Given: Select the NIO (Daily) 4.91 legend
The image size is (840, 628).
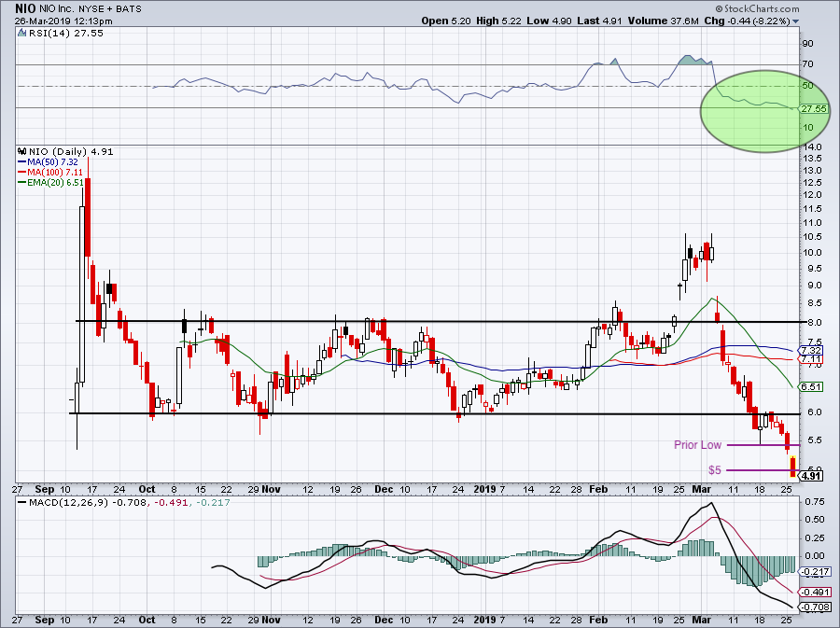Looking at the screenshot, I should click(x=71, y=151).
